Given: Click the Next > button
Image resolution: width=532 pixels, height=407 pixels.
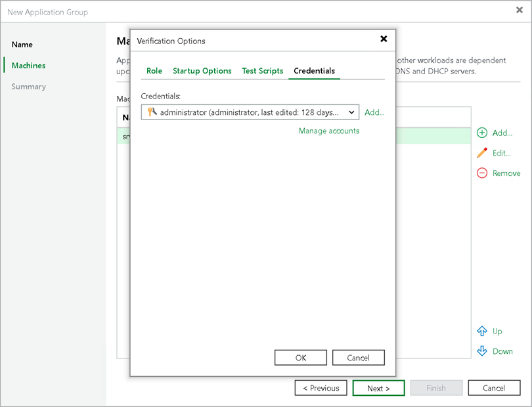Looking at the screenshot, I should coord(379,388).
